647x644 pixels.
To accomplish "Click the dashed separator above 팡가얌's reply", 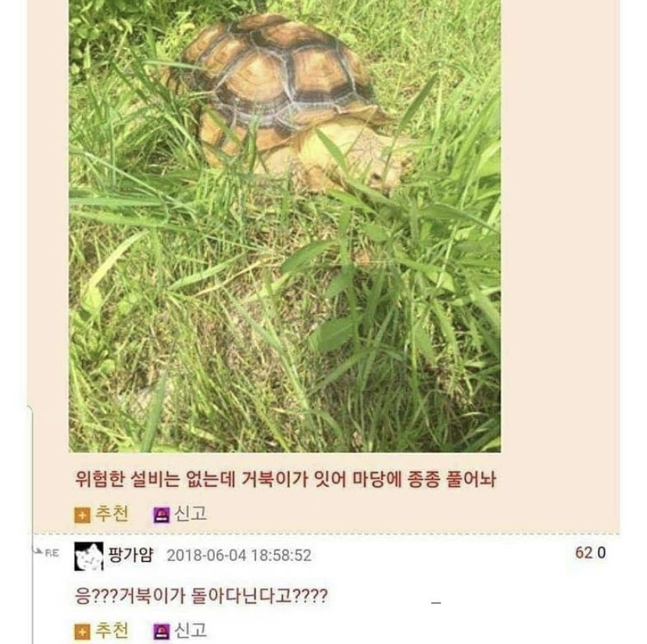I will pyautogui.click(x=327, y=534).
